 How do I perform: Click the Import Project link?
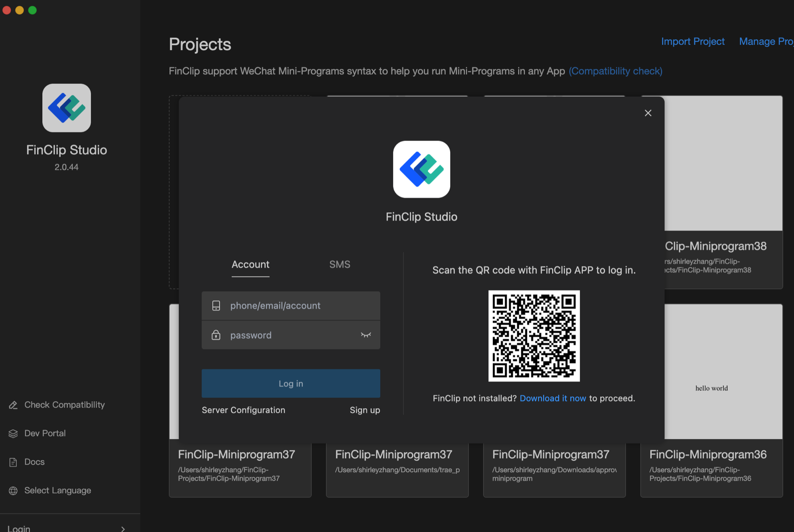click(x=692, y=41)
